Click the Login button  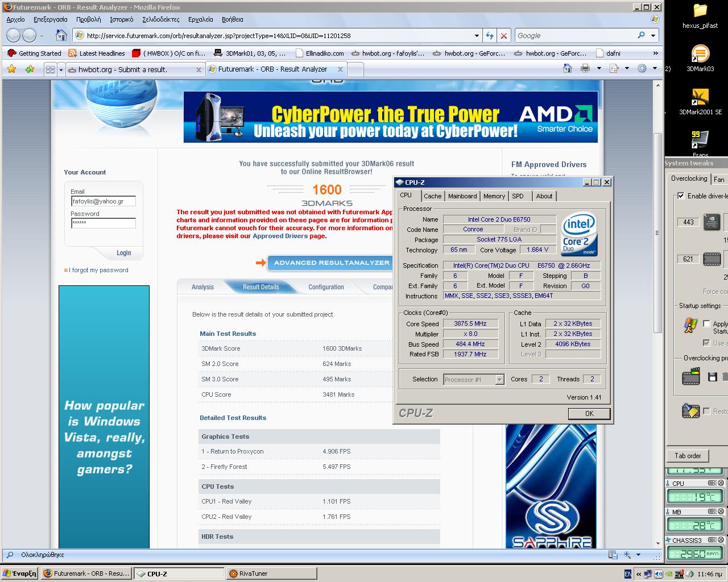pos(123,253)
